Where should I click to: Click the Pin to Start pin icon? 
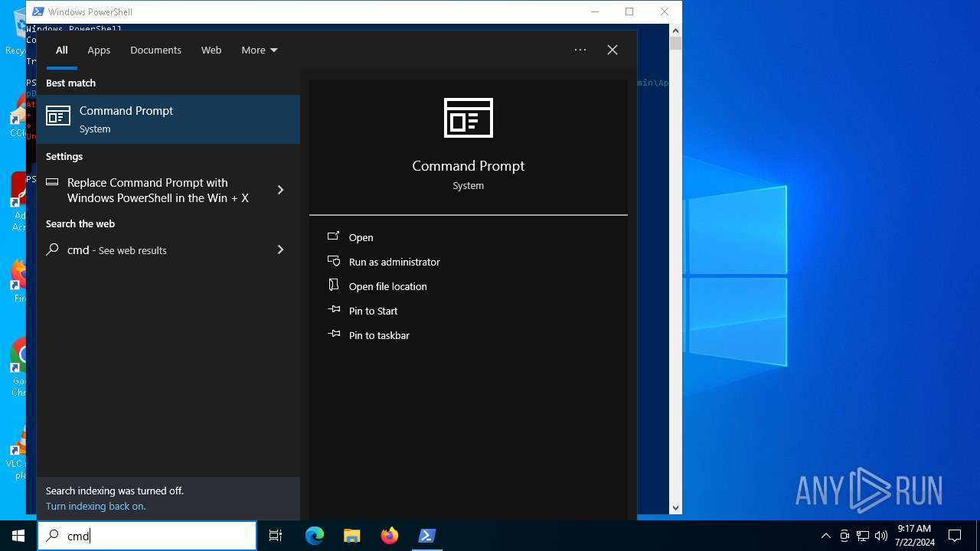click(334, 310)
